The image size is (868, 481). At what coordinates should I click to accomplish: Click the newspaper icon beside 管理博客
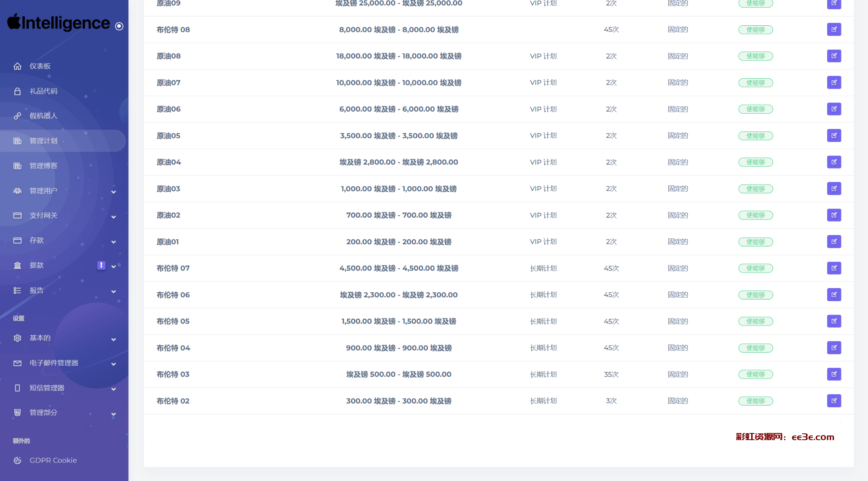point(17,166)
